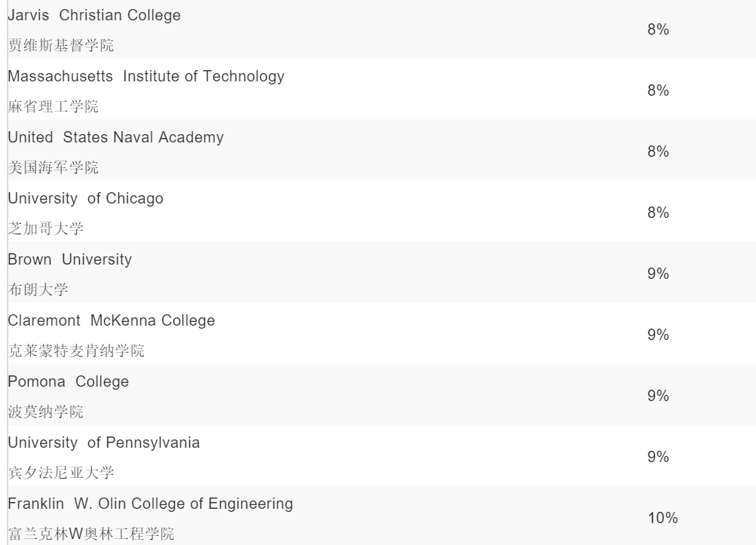Viewport: 756px width, 545px height.
Task: Select the Chinese text 宾夕法尼亚大学
Action: tap(60, 473)
